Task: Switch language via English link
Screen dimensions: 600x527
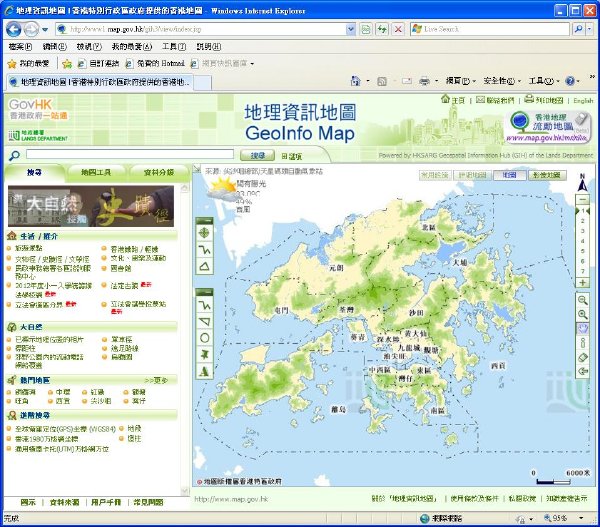Action: pyautogui.click(x=583, y=101)
